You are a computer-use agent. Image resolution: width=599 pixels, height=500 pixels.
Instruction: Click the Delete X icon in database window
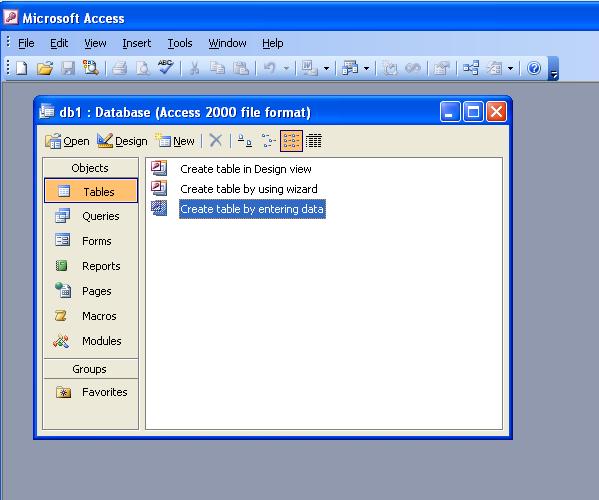[x=216, y=141]
